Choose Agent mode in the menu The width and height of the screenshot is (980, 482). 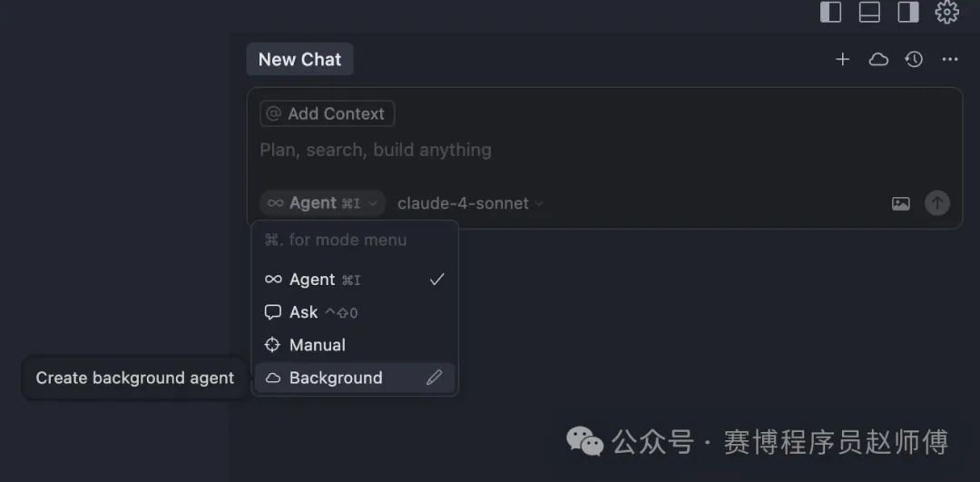click(355, 280)
